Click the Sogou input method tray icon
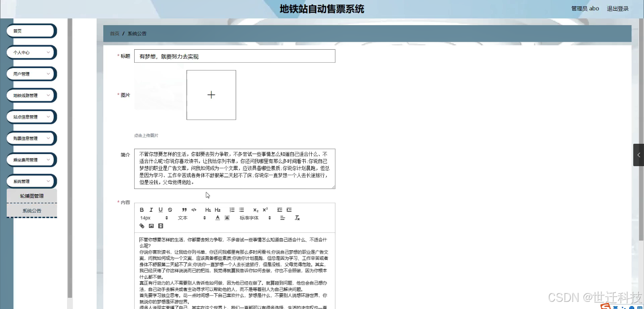The width and height of the screenshot is (644, 309). pyautogui.click(x=605, y=306)
